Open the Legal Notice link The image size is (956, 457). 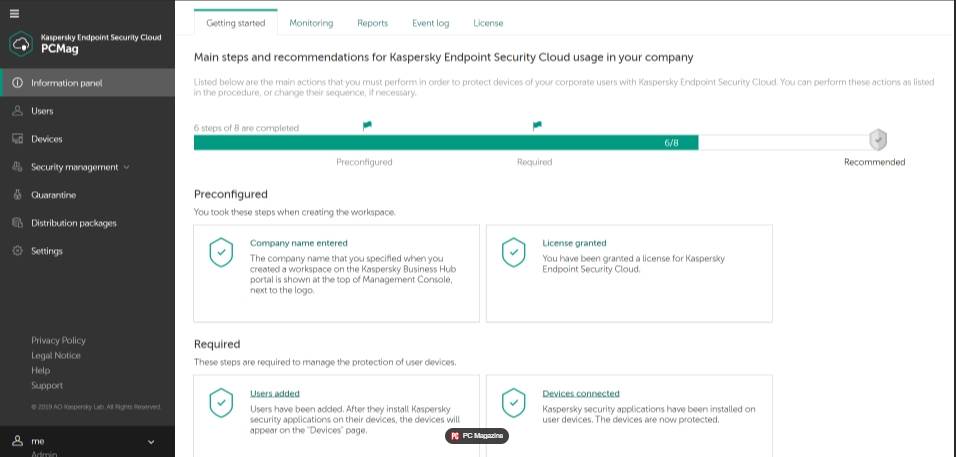(x=55, y=355)
